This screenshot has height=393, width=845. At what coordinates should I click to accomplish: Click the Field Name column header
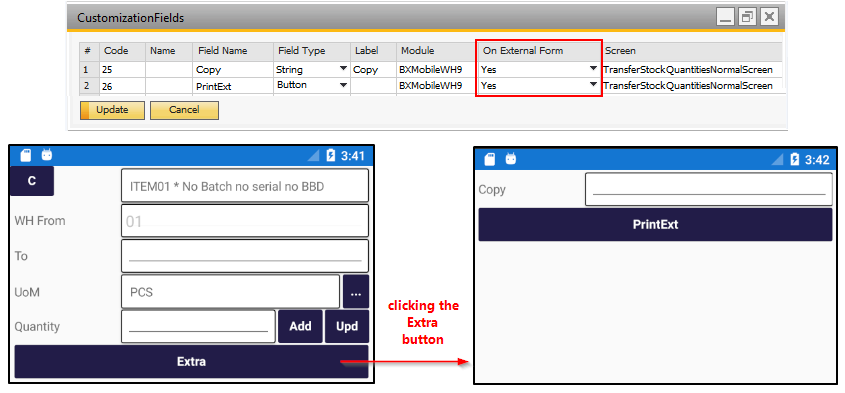pyautogui.click(x=233, y=51)
